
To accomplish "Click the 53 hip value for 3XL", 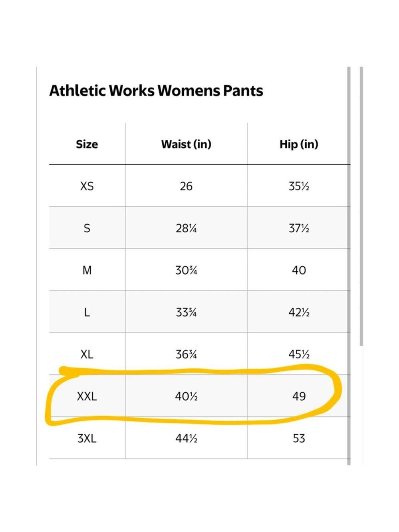I will (299, 438).
